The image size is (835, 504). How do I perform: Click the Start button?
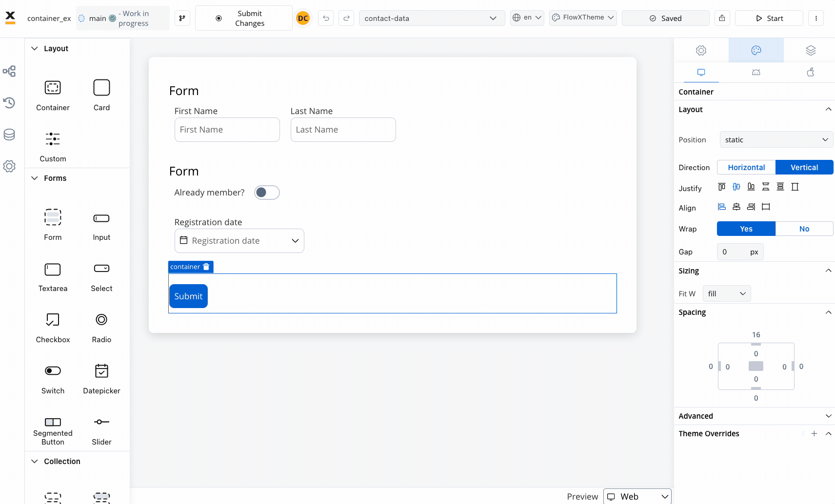pos(769,18)
